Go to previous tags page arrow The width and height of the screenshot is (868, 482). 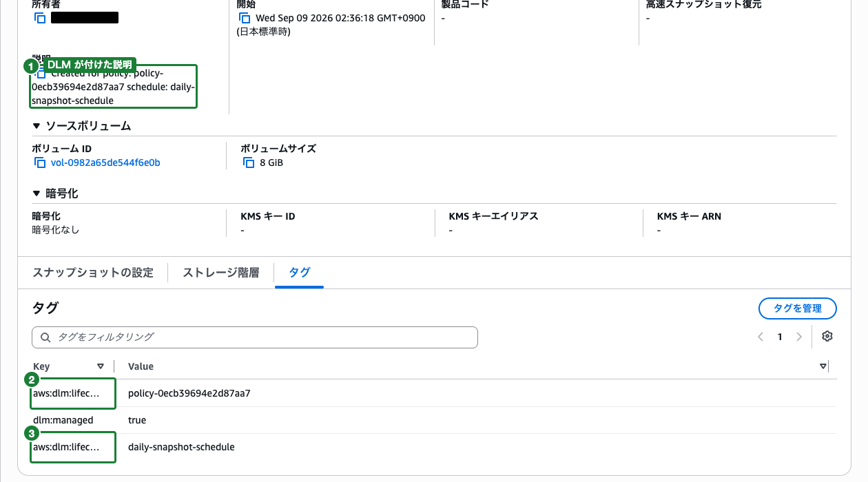coord(761,337)
